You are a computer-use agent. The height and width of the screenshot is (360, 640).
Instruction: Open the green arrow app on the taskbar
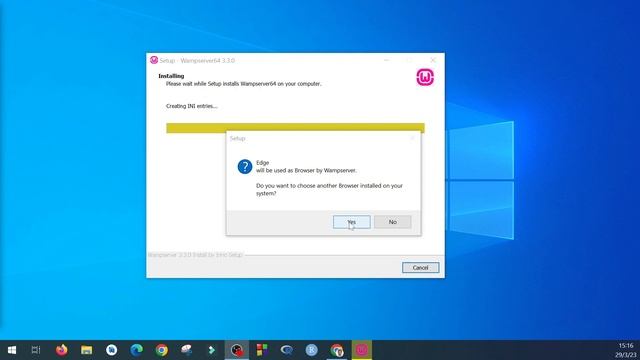pos(211,350)
